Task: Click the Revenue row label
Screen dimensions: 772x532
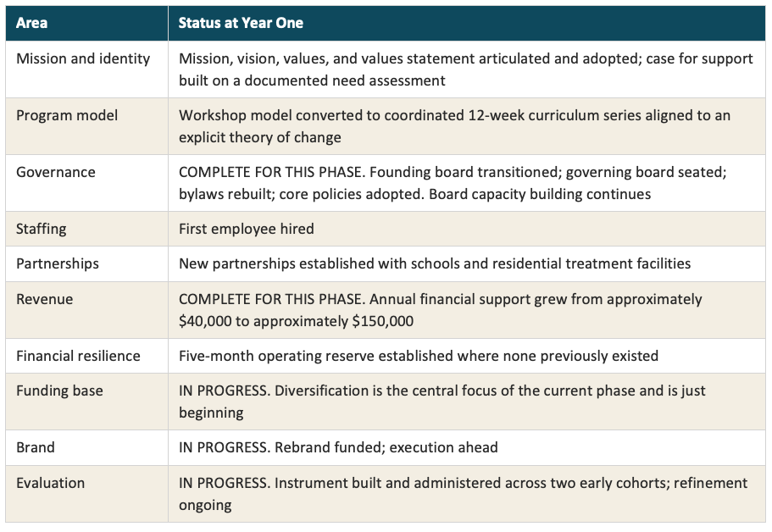Action: coord(44,299)
